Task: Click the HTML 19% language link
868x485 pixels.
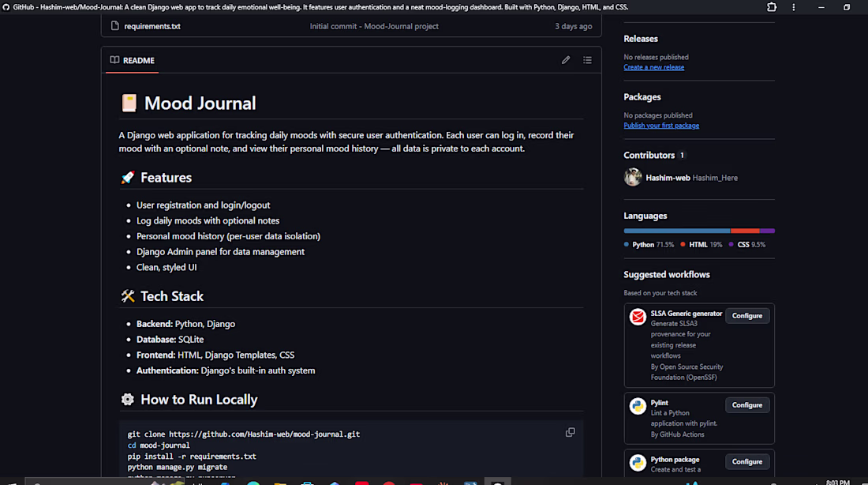Action: coord(702,244)
